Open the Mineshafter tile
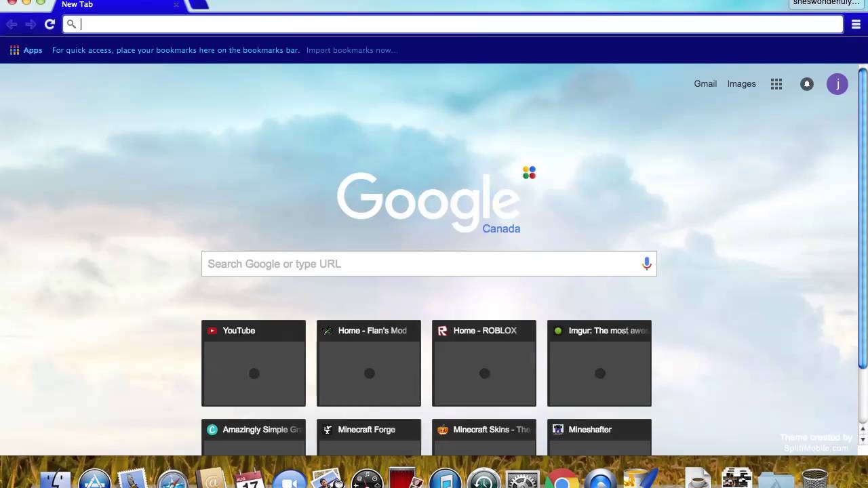Viewport: 868px width, 488px height. [x=599, y=437]
